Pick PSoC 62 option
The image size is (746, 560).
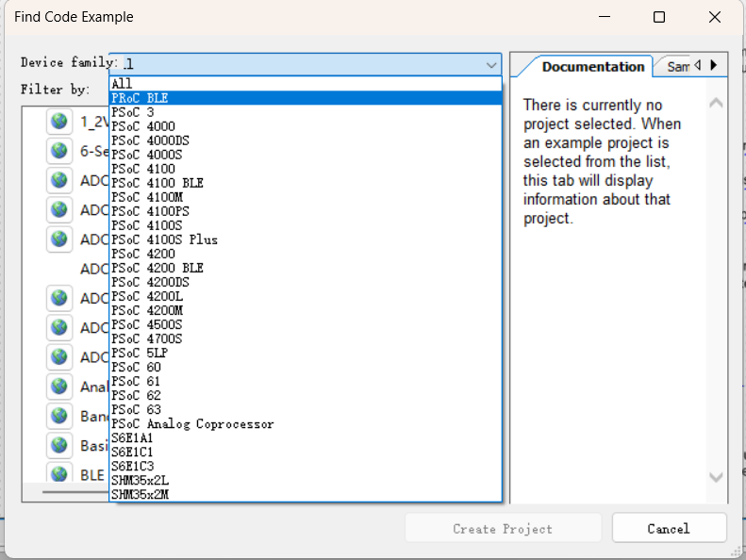(x=306, y=395)
